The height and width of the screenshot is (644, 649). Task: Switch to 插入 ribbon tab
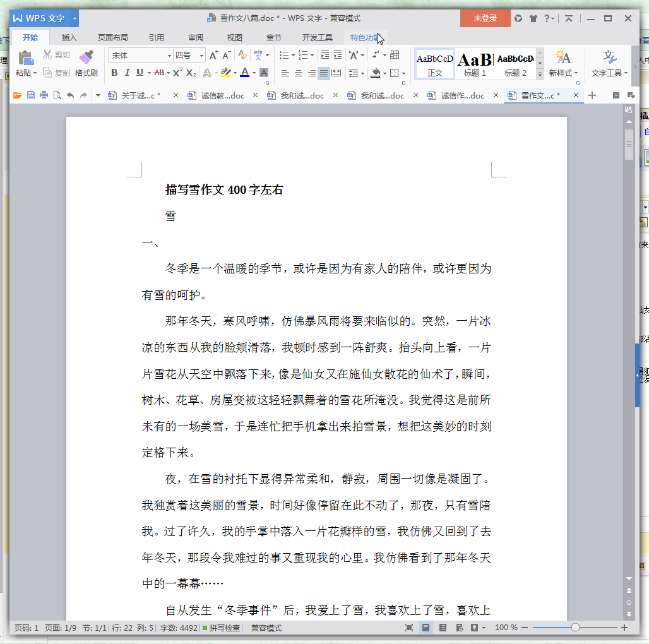(x=69, y=38)
